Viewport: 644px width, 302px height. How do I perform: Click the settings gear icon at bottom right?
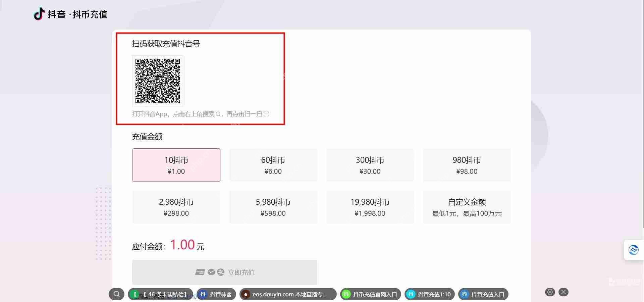point(550,292)
